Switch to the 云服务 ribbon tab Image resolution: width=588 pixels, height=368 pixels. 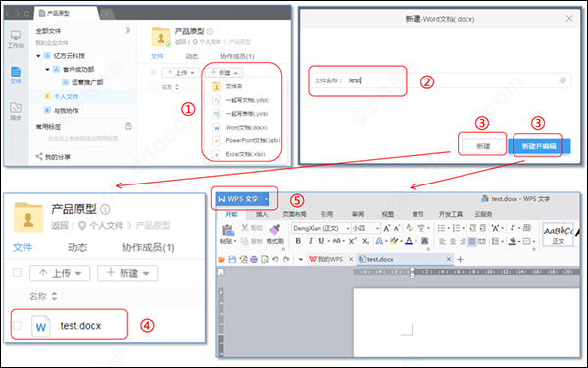pyautogui.click(x=483, y=214)
